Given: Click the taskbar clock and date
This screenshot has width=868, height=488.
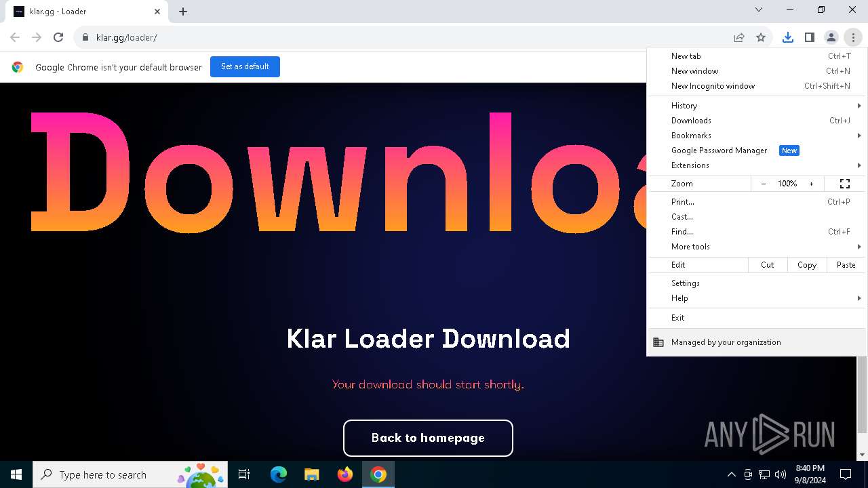Looking at the screenshot, I should tap(810, 474).
